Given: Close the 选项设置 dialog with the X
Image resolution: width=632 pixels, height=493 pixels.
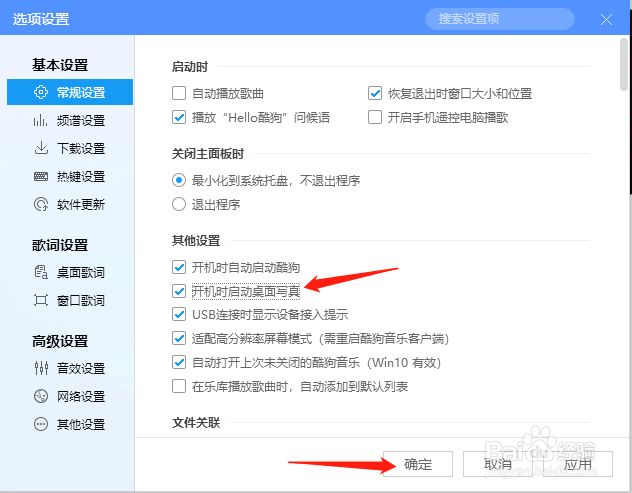Looking at the screenshot, I should point(606,19).
